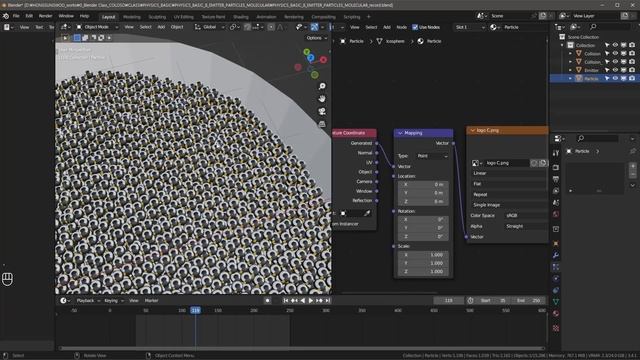Open the Repeat extension dropdown
This screenshot has width=640, height=360.
[509, 194]
